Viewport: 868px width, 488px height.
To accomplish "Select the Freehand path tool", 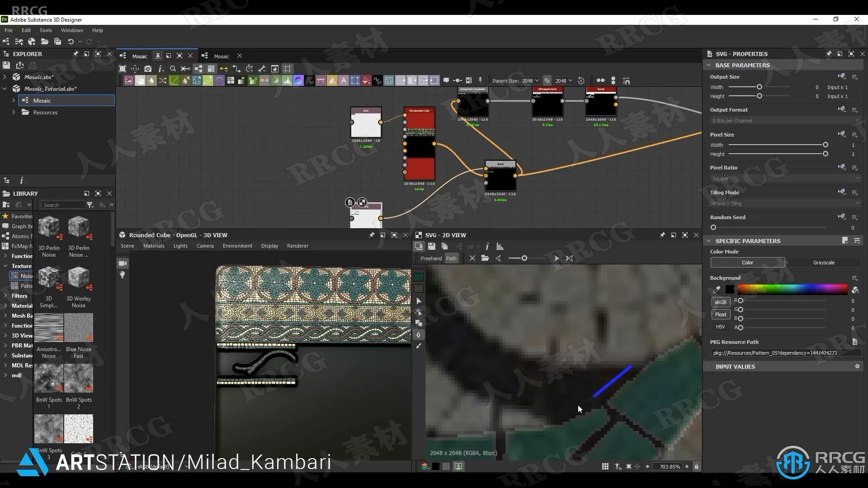I will [430, 258].
